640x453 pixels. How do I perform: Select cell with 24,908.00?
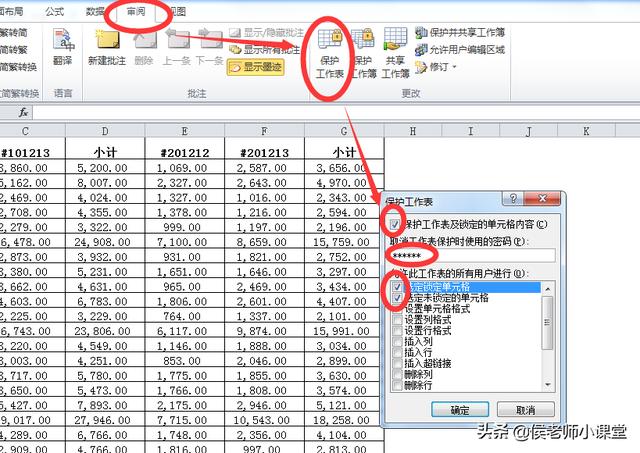coord(105,242)
